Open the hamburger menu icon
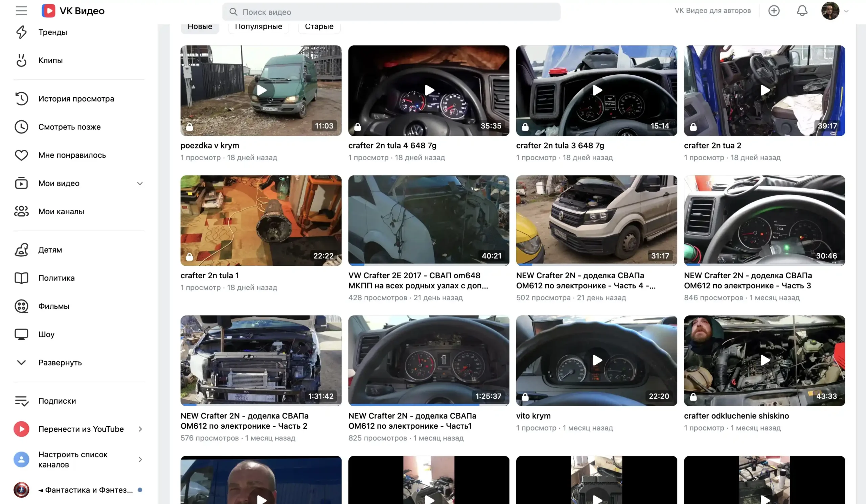 [x=21, y=10]
